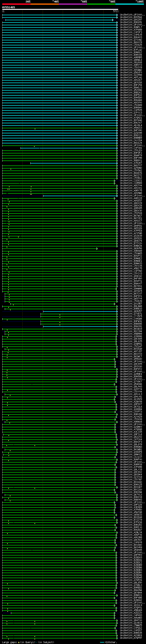
Task: Select hit label UniRef100_B8AGJ3
Action: coord(131,87)
